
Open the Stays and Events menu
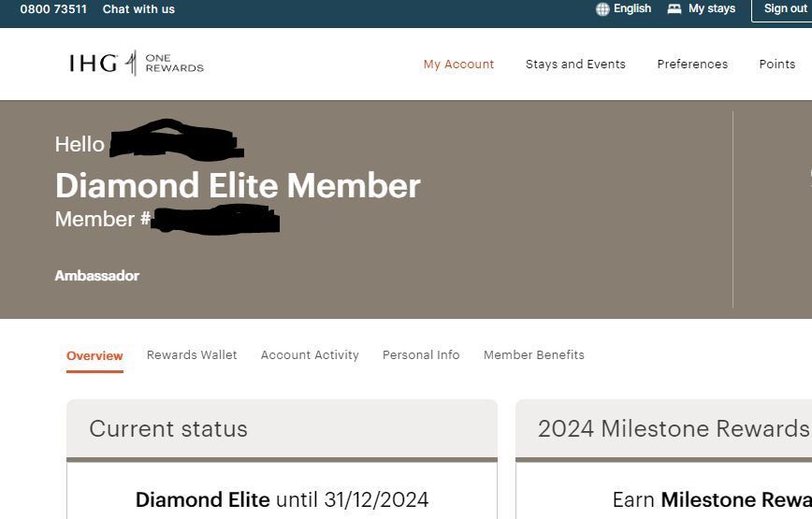click(575, 65)
